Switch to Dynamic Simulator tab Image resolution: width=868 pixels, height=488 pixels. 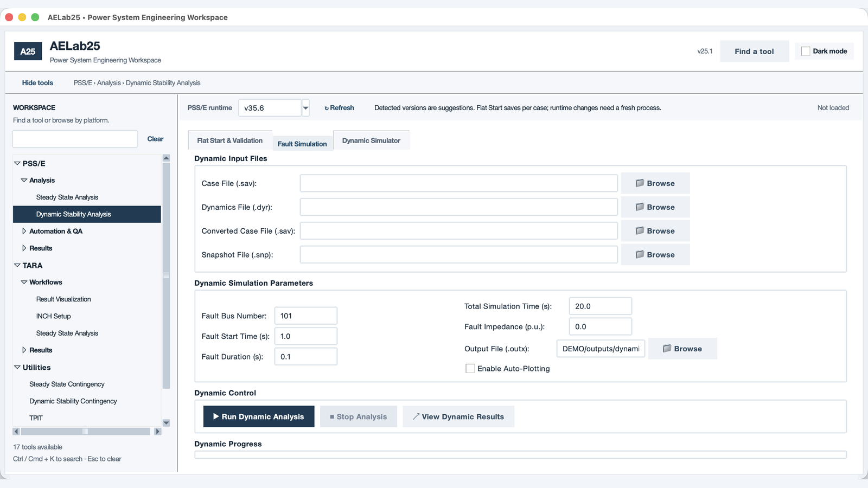click(371, 140)
